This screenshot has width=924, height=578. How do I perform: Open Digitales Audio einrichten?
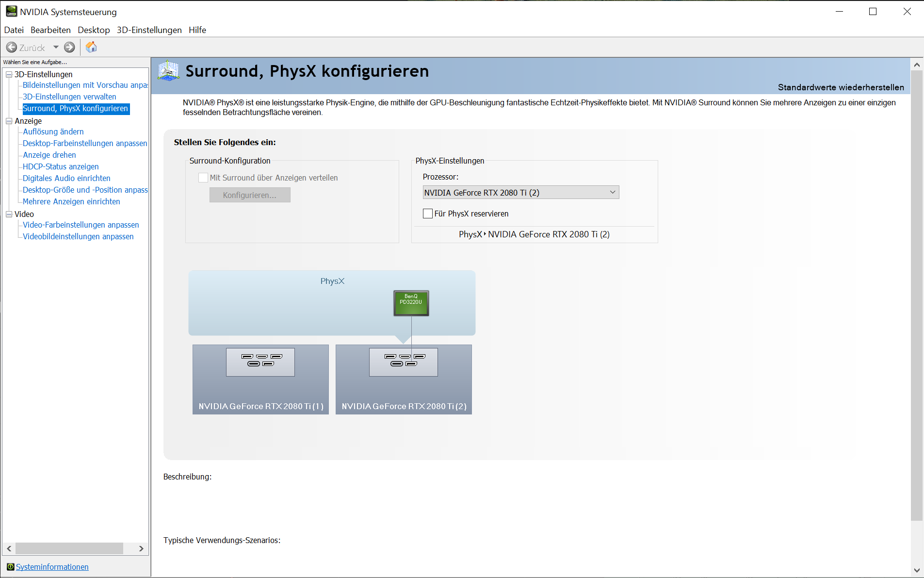(66, 178)
